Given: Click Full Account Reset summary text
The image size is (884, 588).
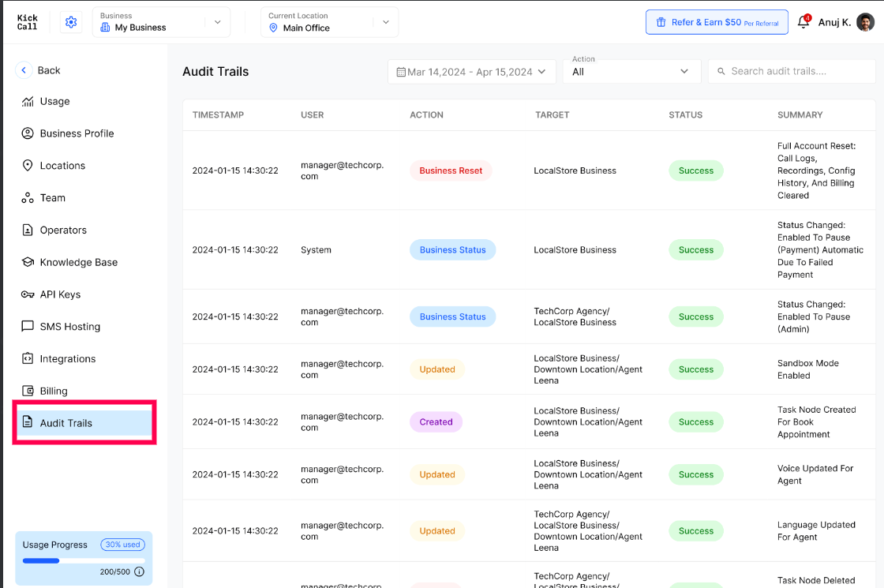Looking at the screenshot, I should 816,170.
